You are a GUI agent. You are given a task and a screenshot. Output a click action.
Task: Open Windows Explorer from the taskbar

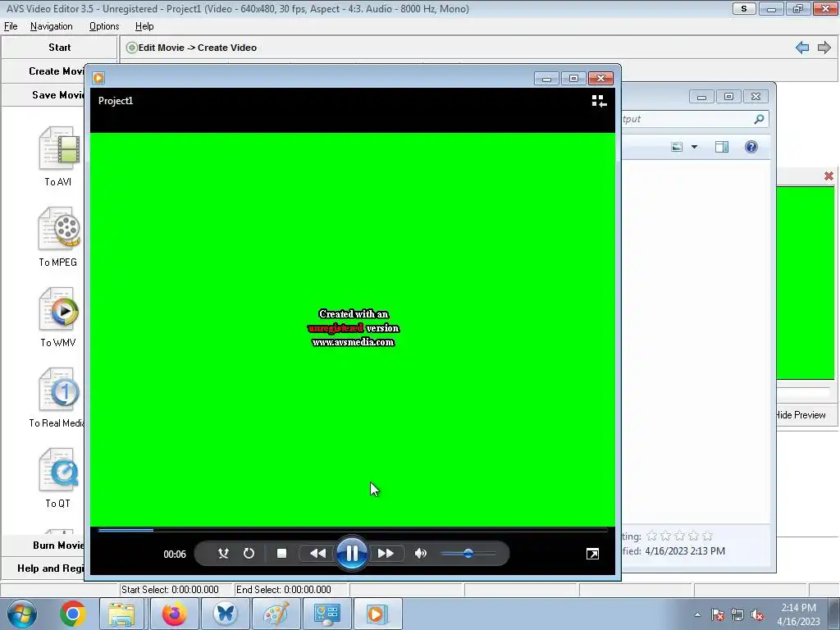click(x=121, y=614)
